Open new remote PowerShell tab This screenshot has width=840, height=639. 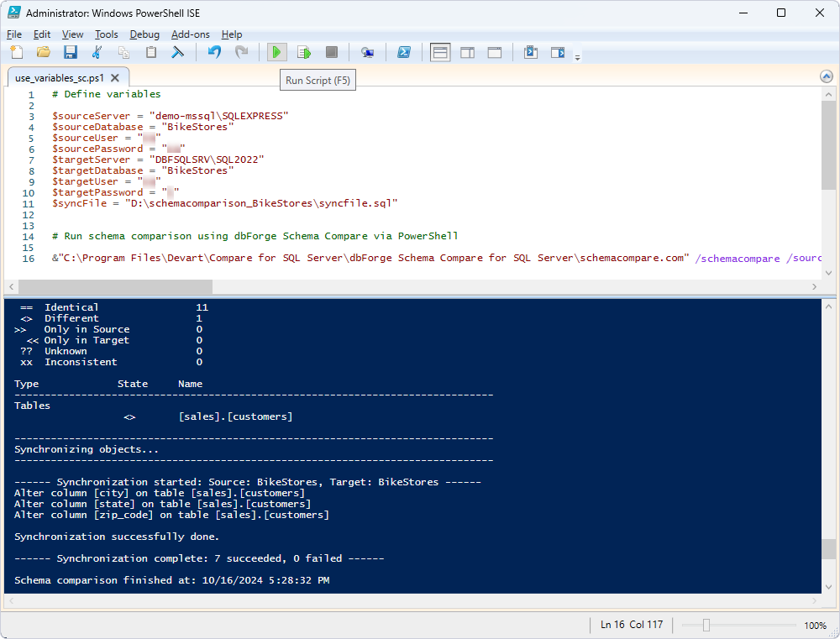[368, 52]
